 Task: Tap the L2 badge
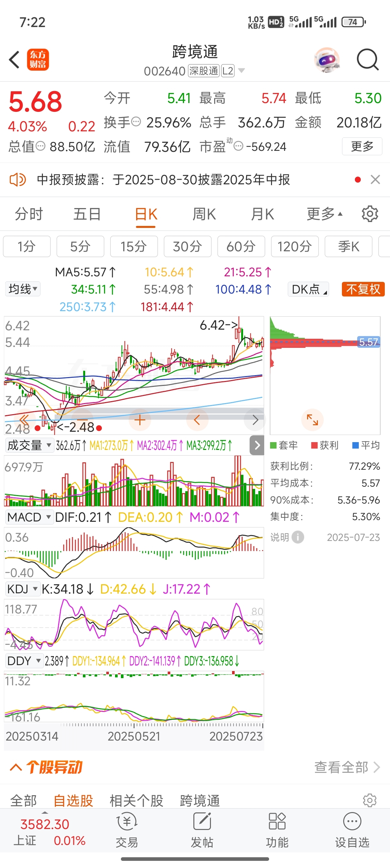228,71
